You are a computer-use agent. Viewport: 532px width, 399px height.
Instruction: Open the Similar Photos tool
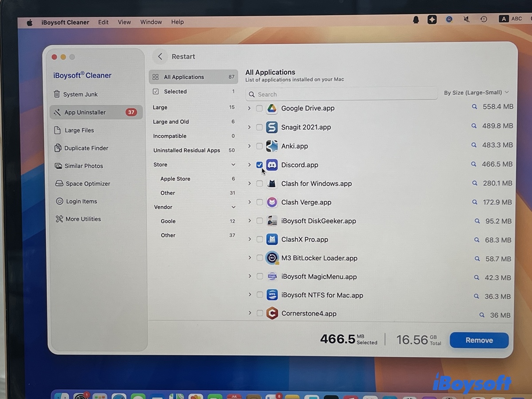(x=78, y=166)
